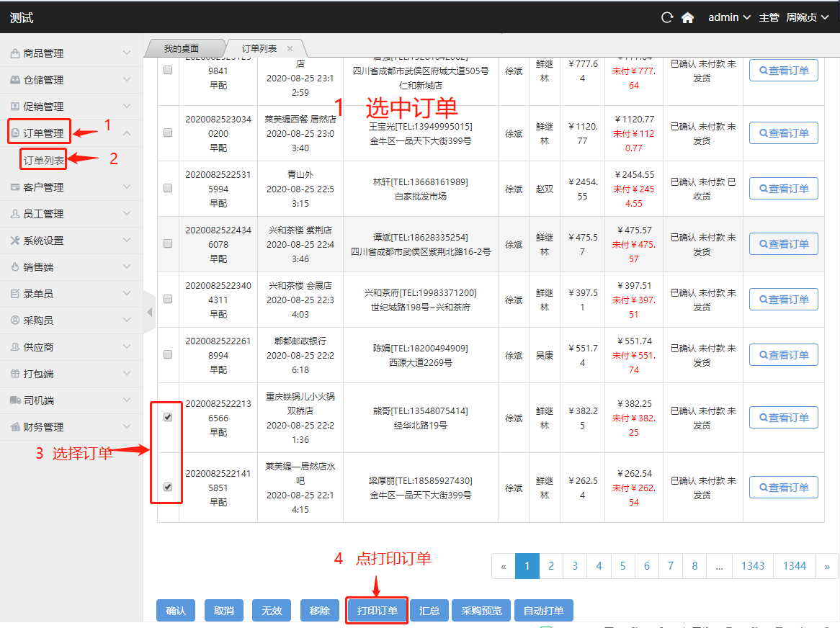Click the 打印订单 button

point(377,611)
